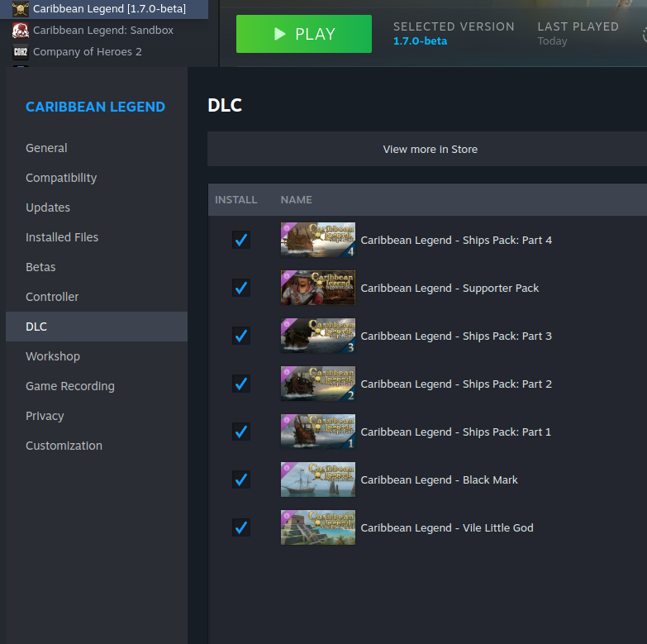Toggle Black Mark install checkbox
The height and width of the screenshot is (644, 647).
[x=241, y=479]
